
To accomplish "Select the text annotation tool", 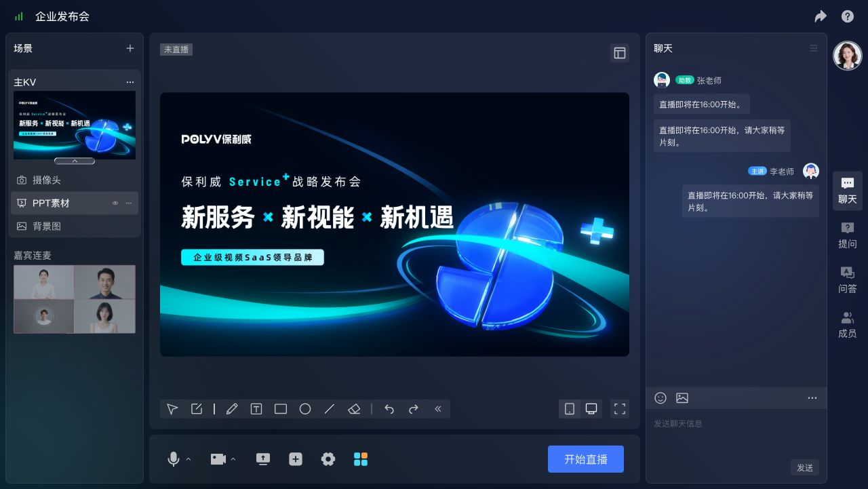I will pyautogui.click(x=256, y=409).
